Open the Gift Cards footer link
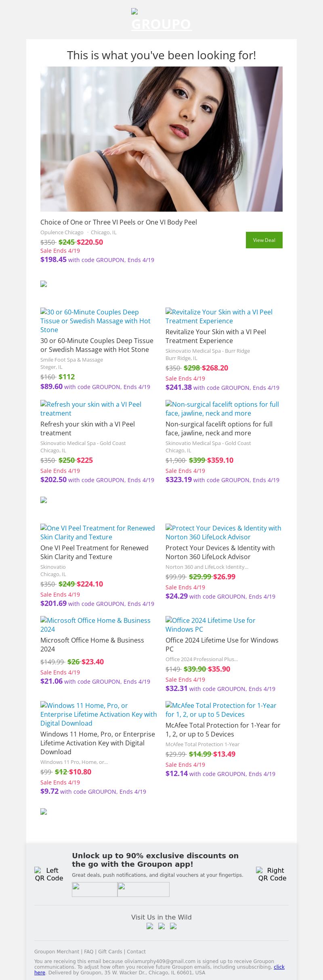The width and height of the screenshot is (323, 980). (x=110, y=951)
